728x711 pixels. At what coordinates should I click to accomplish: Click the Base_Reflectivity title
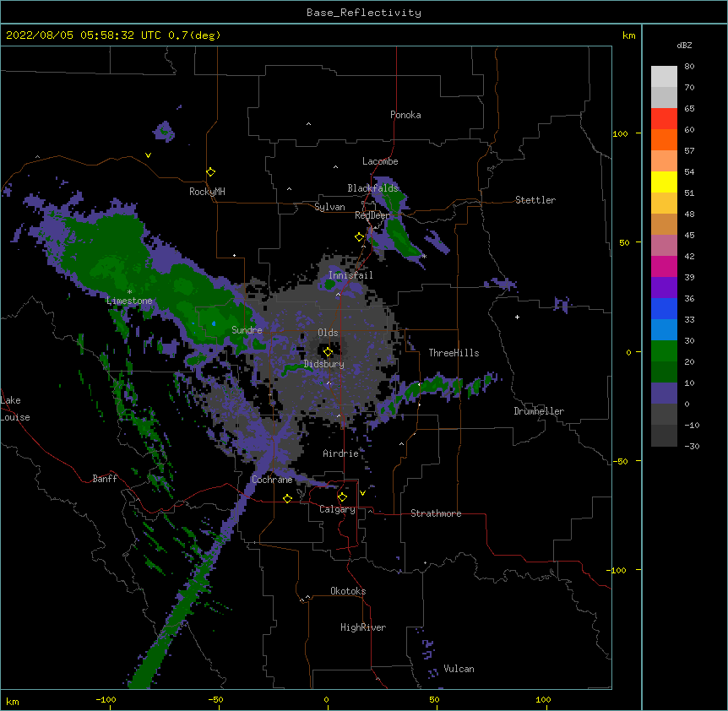point(364,13)
